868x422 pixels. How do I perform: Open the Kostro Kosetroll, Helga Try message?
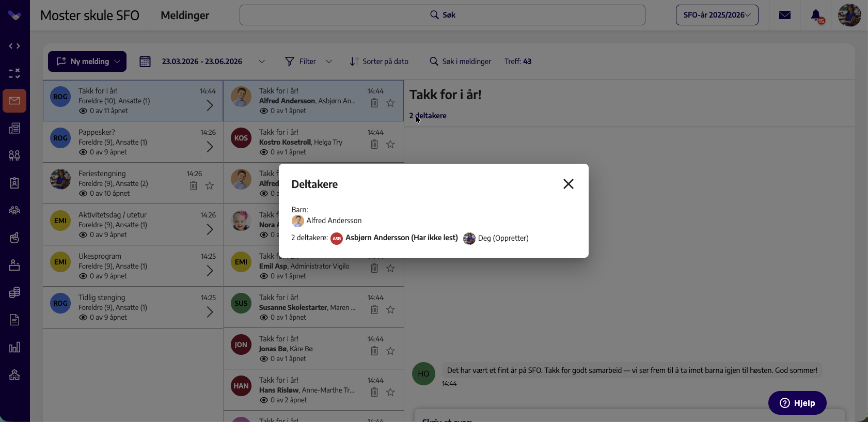pyautogui.click(x=313, y=142)
